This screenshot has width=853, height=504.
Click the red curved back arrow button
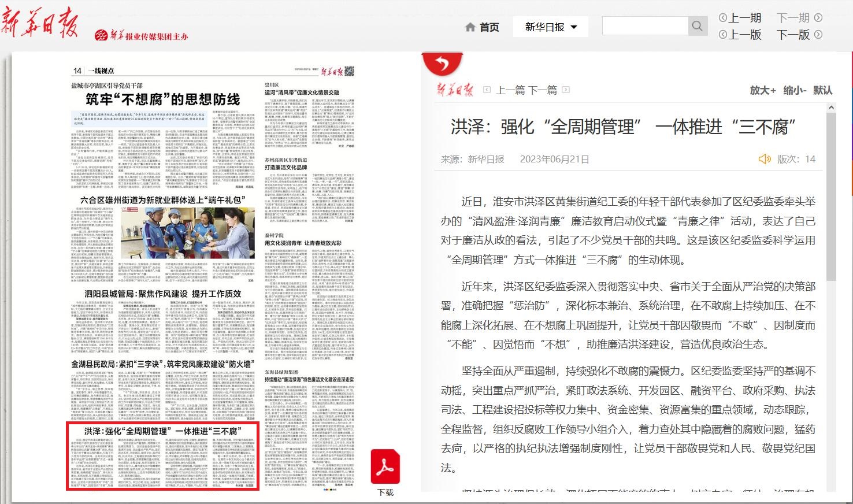tap(442, 62)
